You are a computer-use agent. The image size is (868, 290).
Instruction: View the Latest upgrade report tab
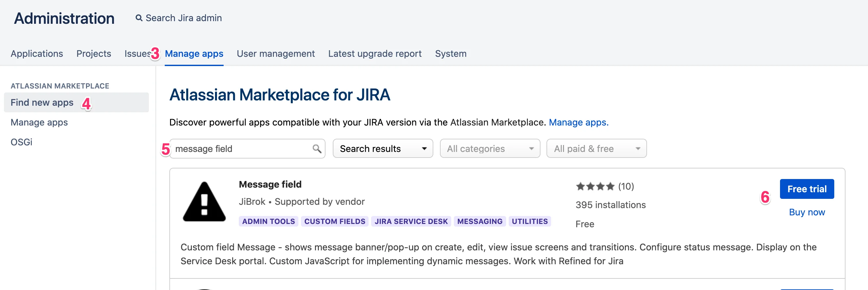[x=375, y=54]
